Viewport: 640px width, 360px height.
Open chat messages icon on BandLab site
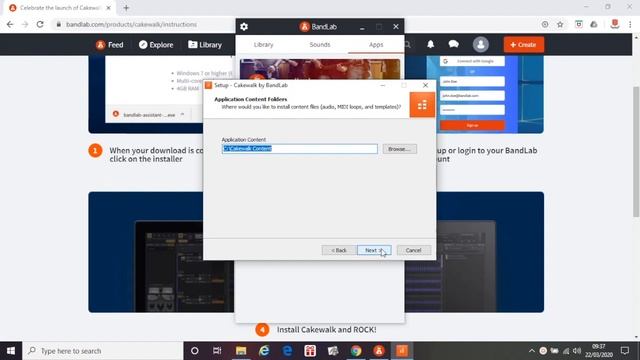453,44
